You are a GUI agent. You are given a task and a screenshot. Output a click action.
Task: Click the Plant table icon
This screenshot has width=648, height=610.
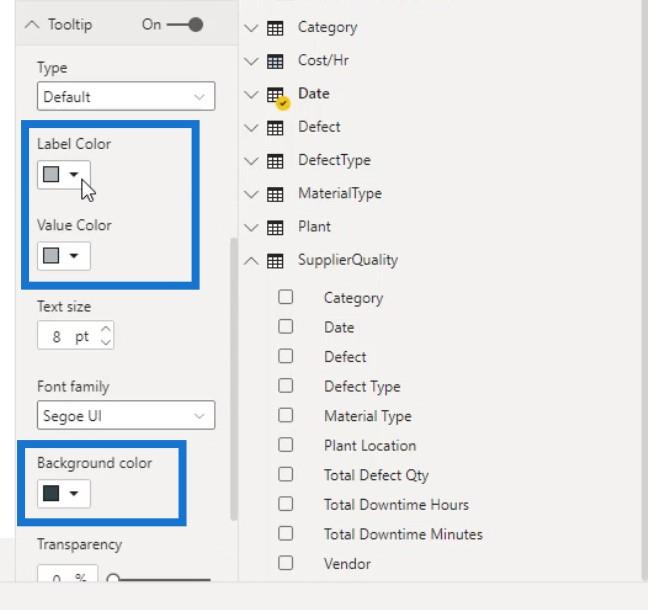[275, 227]
